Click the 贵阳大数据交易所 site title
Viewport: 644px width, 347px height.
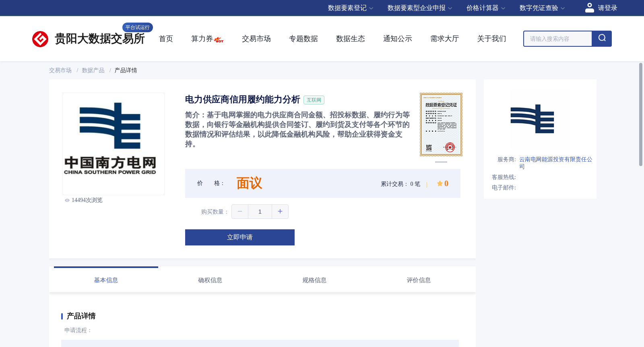(100, 39)
